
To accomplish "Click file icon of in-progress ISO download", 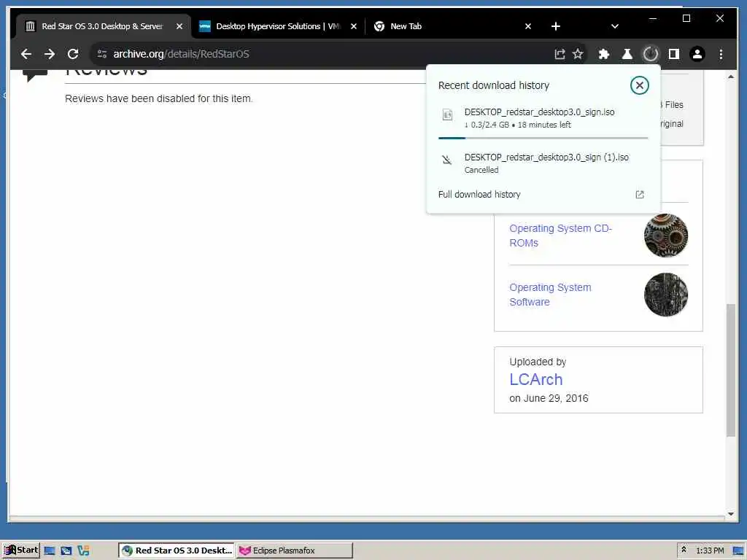I will click(447, 114).
